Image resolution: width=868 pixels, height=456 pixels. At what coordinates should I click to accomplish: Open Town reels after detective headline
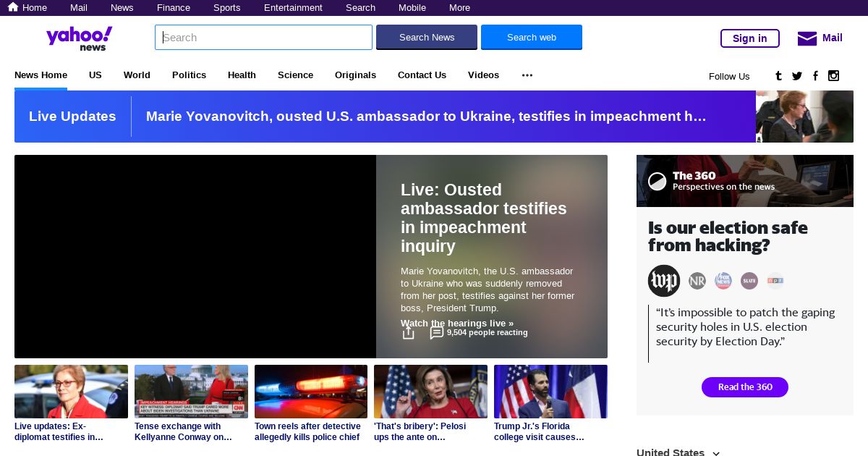pyautogui.click(x=307, y=431)
